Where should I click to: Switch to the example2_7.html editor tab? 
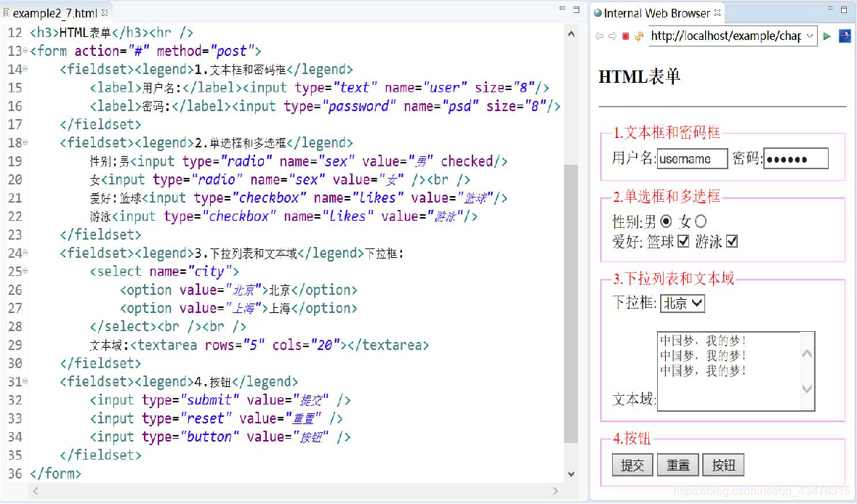click(x=55, y=13)
